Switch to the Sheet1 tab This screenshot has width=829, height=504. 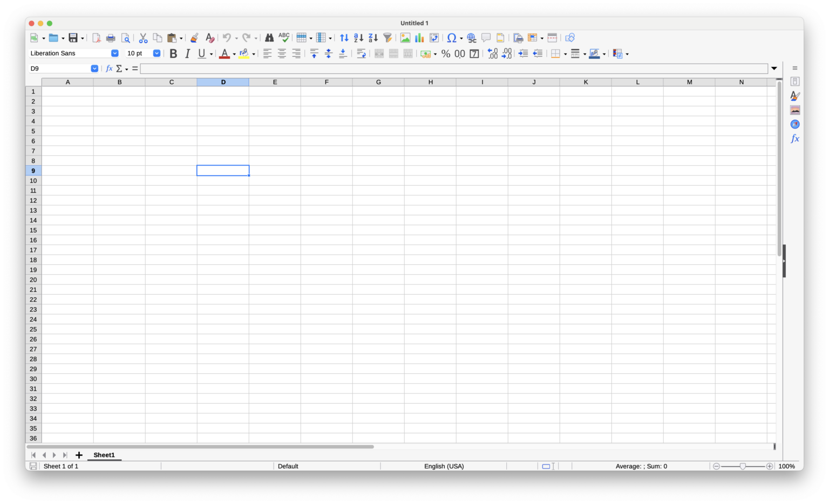tap(104, 455)
